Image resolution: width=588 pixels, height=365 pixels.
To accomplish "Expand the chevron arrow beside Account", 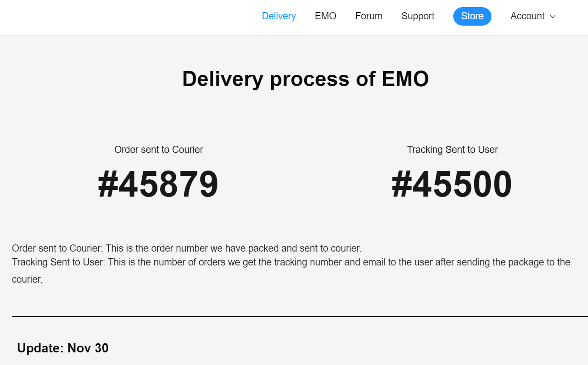I will tap(553, 16).
